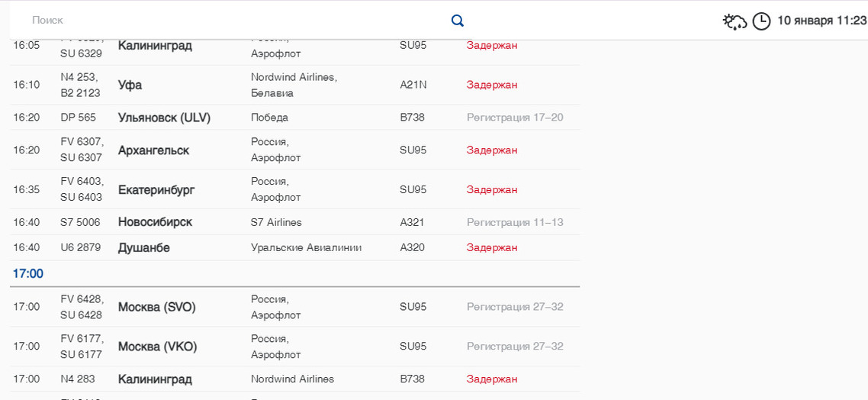Focus the Поиск search field
Viewport: 868px width, 400px height.
[x=229, y=21]
